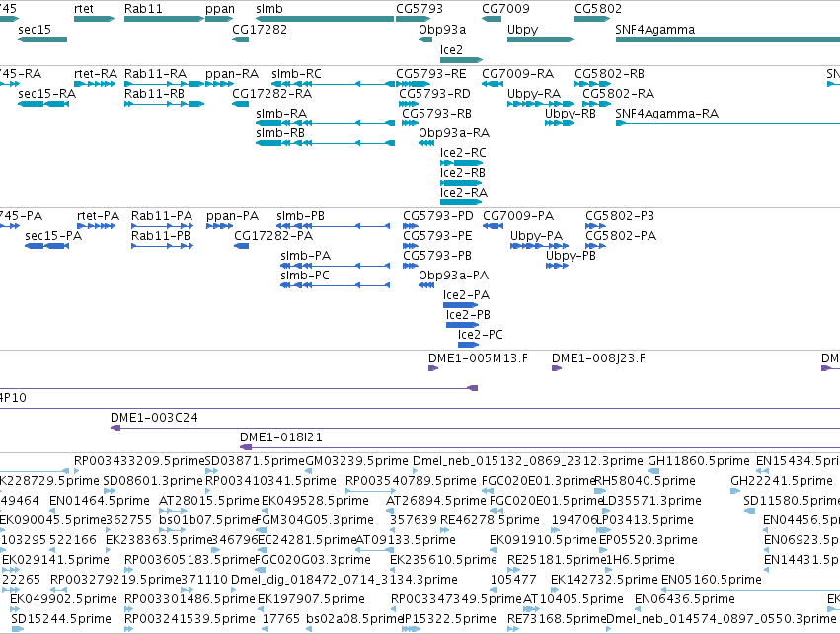Click the EK091910.5prime EST label
Image resolution: width=840 pixels, height=634 pixels.
point(543,540)
